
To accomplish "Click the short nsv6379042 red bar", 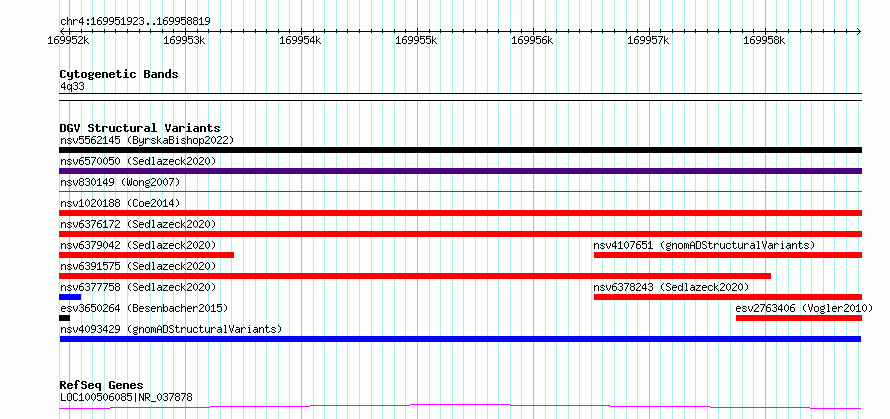I will click(x=146, y=255).
